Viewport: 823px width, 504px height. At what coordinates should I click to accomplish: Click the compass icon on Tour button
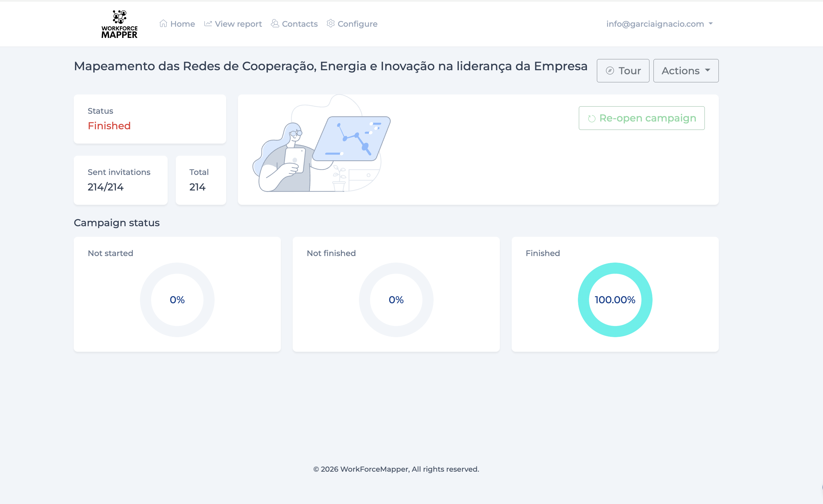610,71
